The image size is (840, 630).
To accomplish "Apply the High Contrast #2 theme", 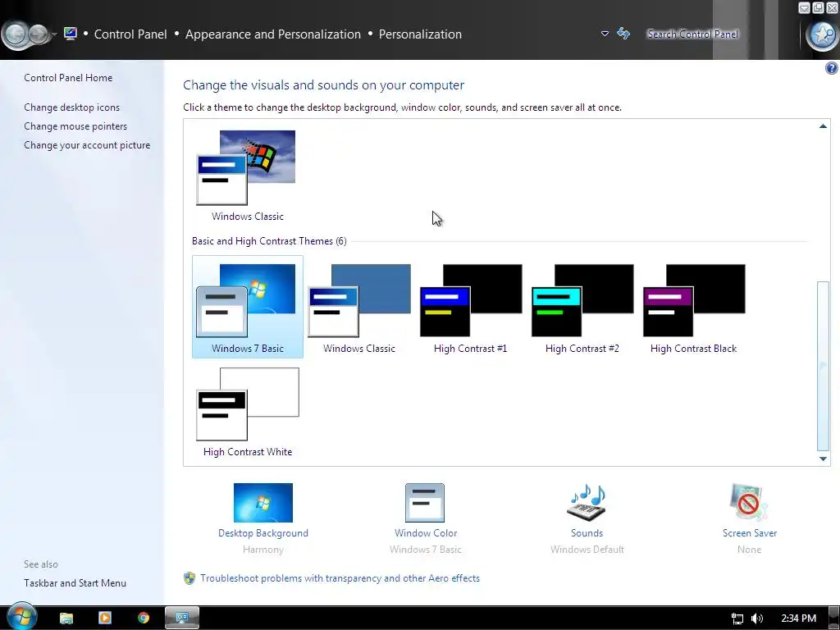I will coord(582,307).
